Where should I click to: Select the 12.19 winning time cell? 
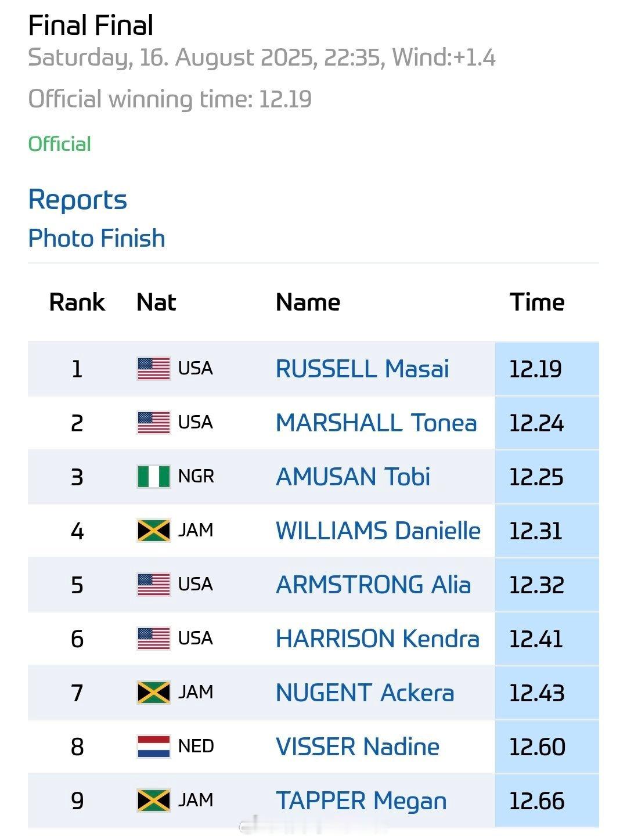(547, 369)
